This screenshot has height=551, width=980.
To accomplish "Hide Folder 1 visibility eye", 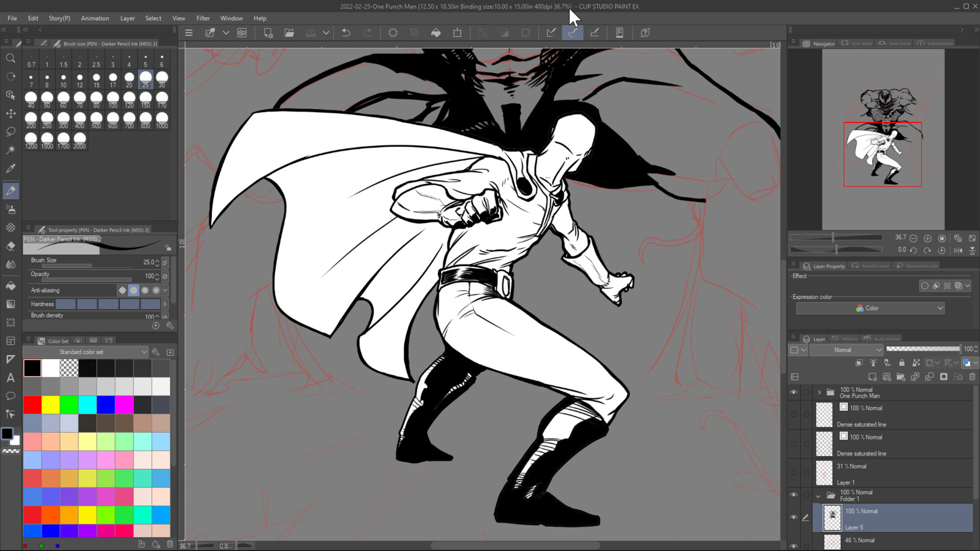I will coord(794,495).
